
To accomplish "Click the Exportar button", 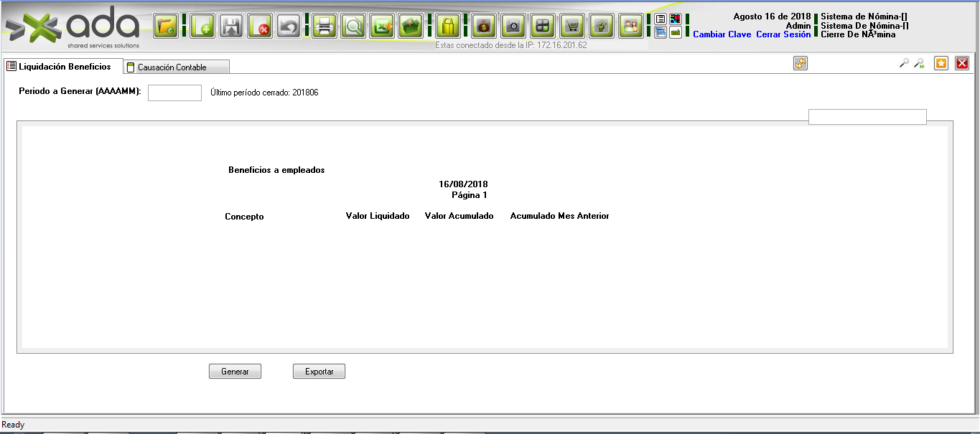I will click(319, 372).
